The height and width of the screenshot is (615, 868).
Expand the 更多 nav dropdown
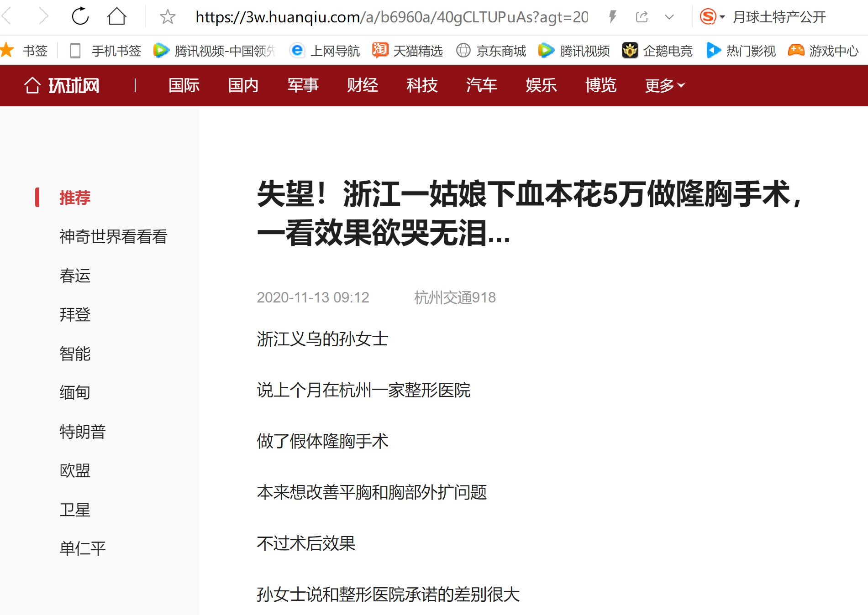pos(665,85)
